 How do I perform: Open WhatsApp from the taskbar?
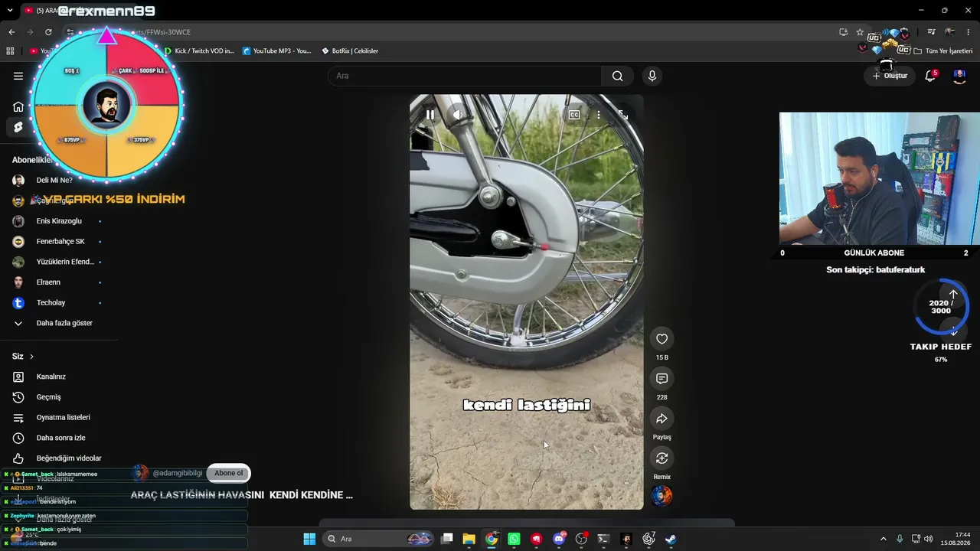[514, 539]
